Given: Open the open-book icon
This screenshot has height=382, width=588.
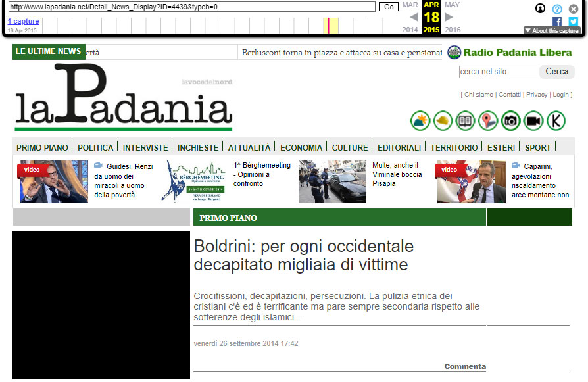Looking at the screenshot, I should point(466,121).
